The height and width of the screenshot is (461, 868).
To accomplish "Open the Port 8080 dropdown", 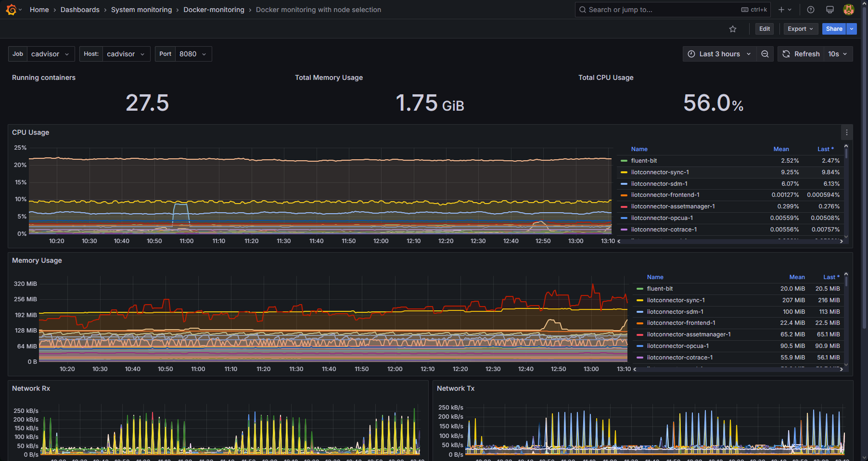I will (192, 54).
